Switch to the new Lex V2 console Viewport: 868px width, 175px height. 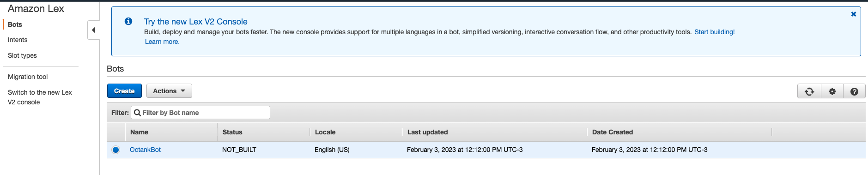tap(40, 97)
